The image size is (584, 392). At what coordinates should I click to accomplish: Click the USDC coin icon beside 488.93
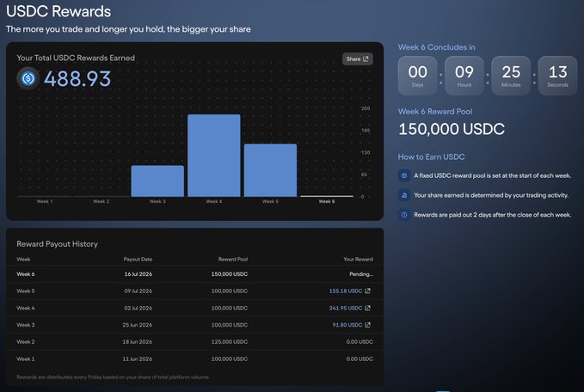[x=28, y=78]
